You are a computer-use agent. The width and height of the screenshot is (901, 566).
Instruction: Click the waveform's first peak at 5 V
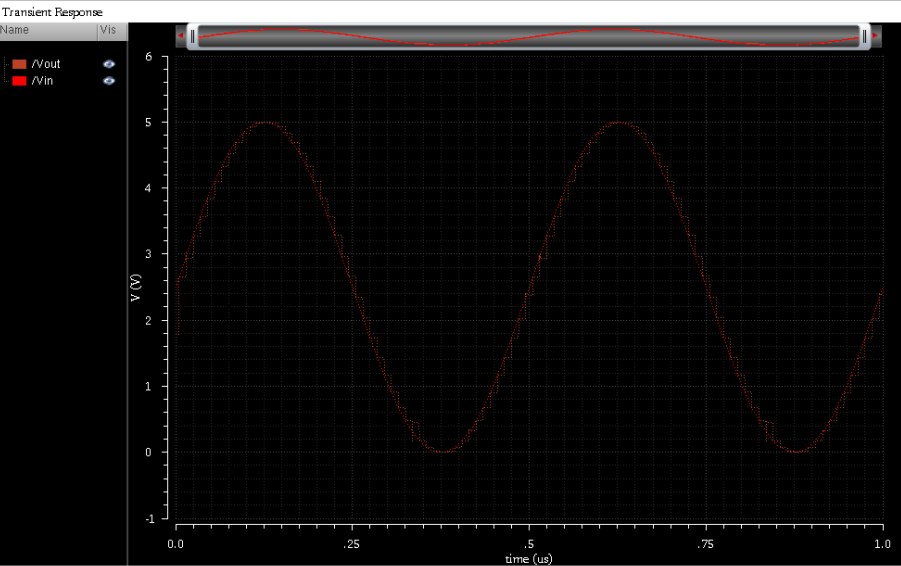tap(264, 122)
